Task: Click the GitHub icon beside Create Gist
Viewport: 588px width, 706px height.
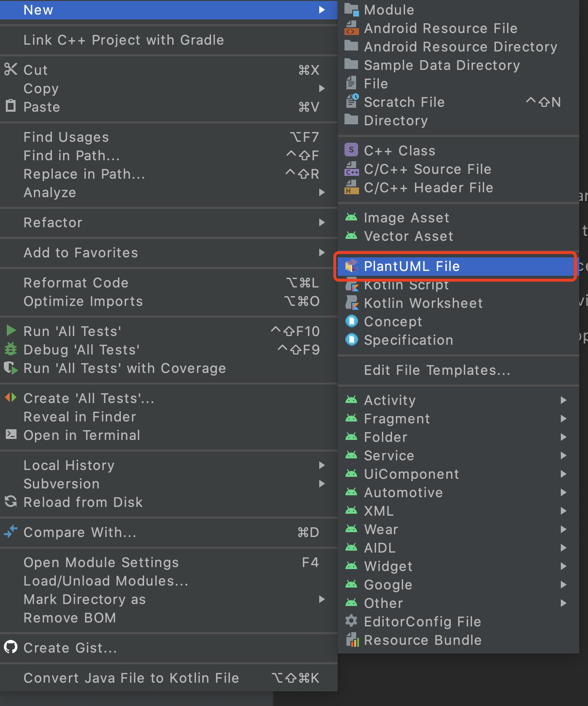Action: 10,648
